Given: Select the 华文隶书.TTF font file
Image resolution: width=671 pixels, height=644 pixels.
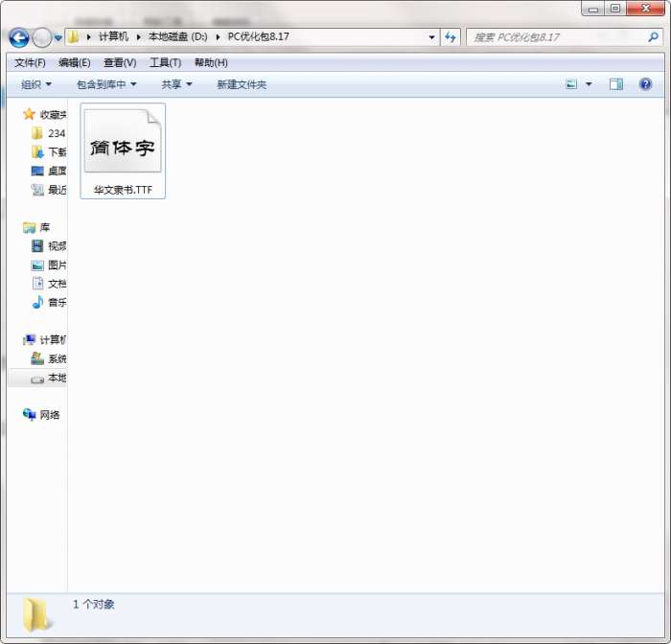Looking at the screenshot, I should [x=123, y=150].
